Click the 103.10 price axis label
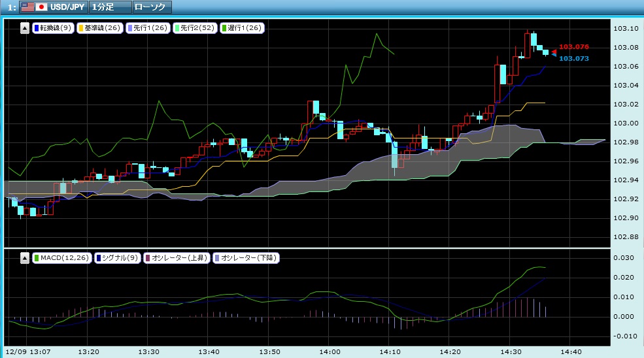 click(x=626, y=28)
